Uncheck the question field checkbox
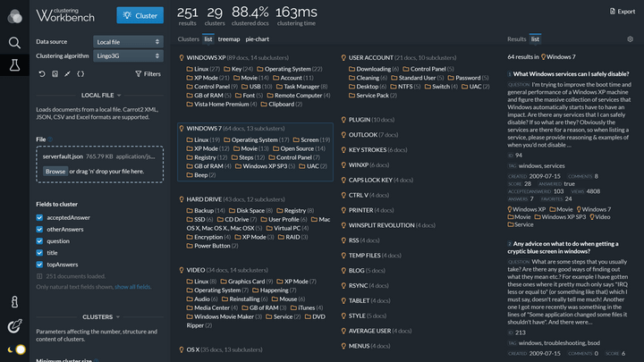Viewport: 644px width, 362px height. click(39, 241)
